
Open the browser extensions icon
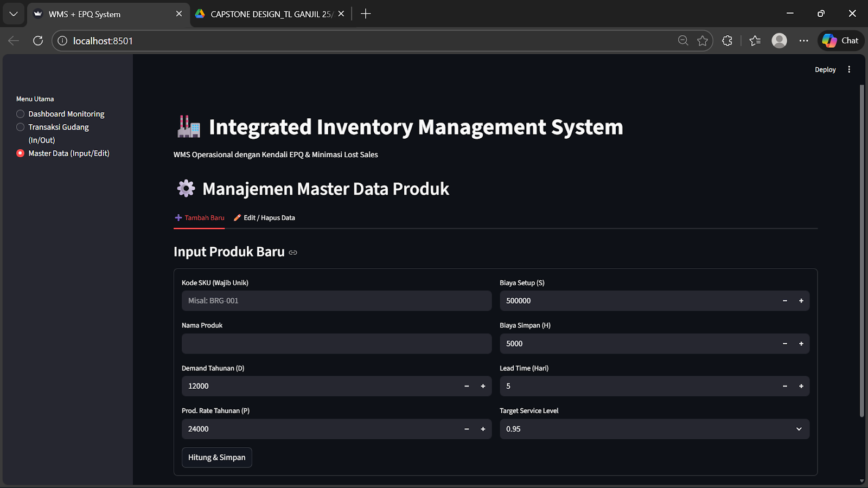coord(727,41)
